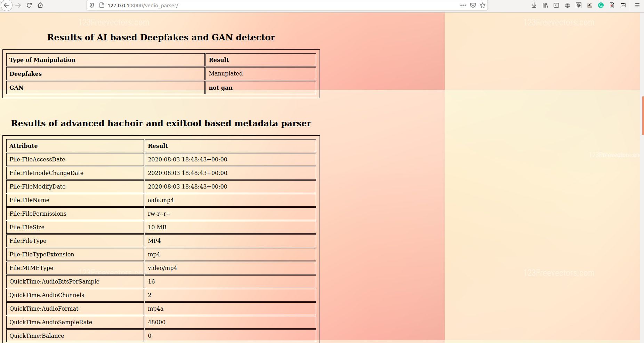Select 'File:FileName' attribute cell
Viewport: 644px width, 343px height.
coord(75,200)
